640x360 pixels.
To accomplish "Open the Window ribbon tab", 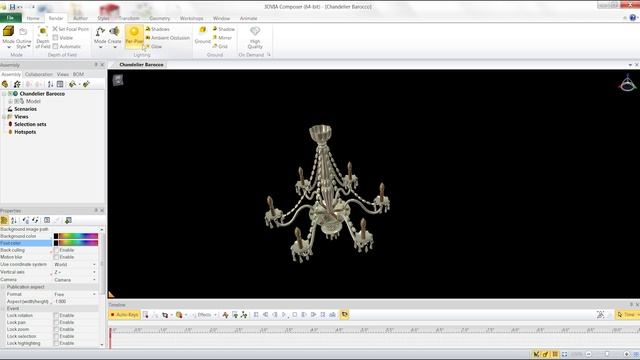I will (x=221, y=18).
